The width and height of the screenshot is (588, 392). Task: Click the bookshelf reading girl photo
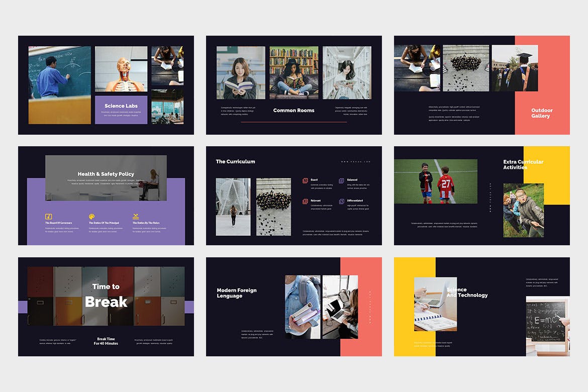293,73
